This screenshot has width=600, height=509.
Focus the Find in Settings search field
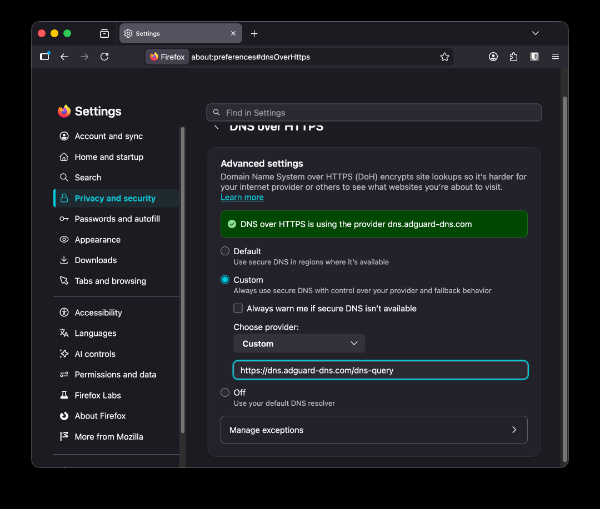tap(374, 113)
